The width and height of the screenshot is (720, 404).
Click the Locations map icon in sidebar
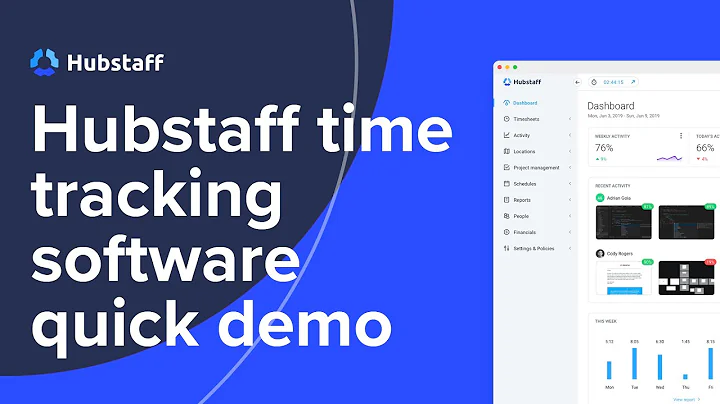pyautogui.click(x=506, y=151)
